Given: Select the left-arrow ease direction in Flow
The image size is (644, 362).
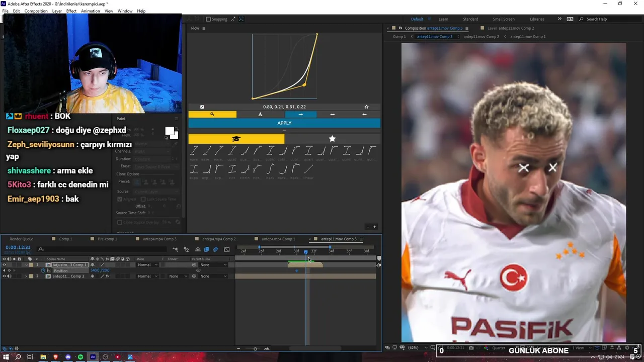Looking at the screenshot, I should click(x=364, y=114).
